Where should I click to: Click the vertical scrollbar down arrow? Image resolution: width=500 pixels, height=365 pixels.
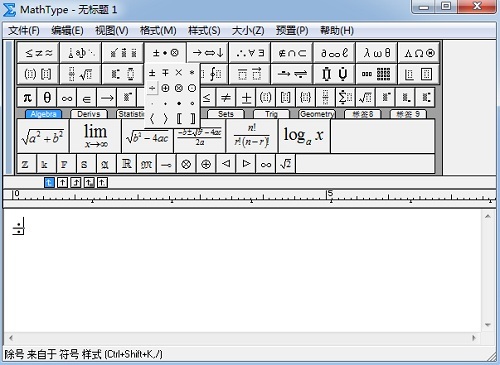pyautogui.click(x=488, y=325)
